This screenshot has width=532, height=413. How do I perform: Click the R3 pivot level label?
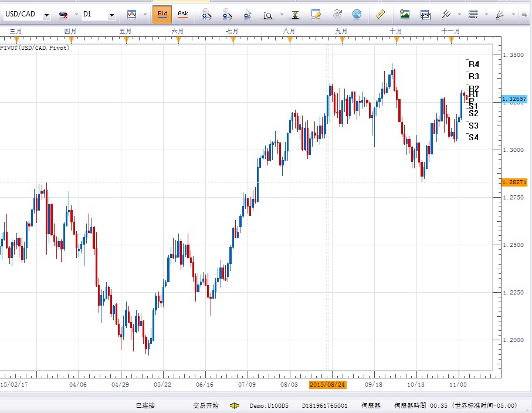pyautogui.click(x=474, y=76)
